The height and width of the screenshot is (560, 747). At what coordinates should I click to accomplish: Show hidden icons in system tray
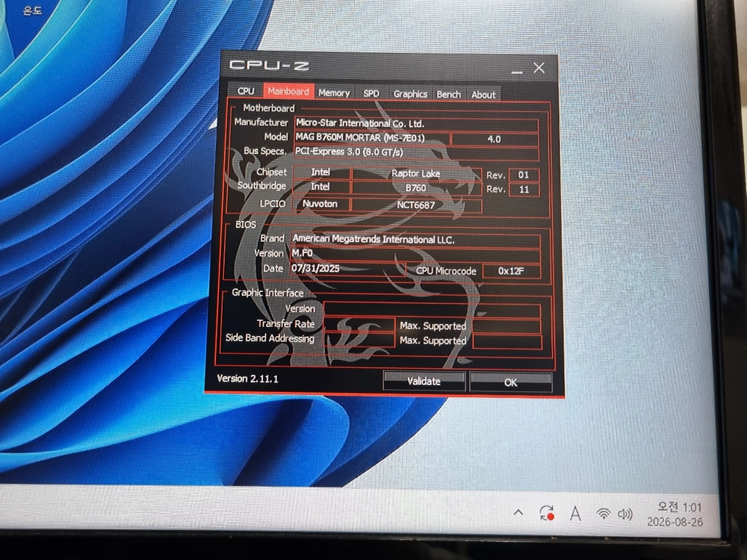pos(518,513)
